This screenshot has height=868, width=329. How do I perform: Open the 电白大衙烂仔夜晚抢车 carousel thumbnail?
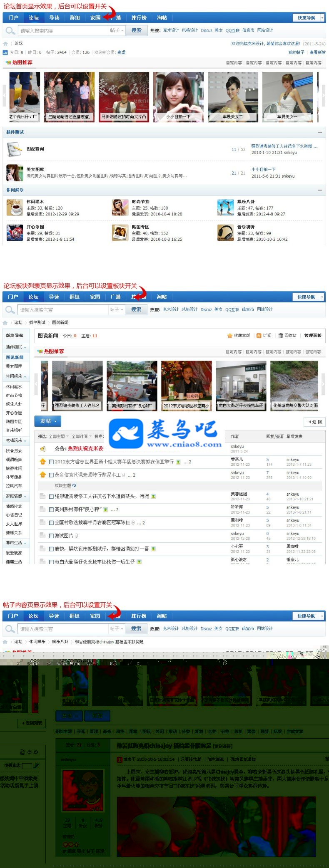(x=241, y=386)
